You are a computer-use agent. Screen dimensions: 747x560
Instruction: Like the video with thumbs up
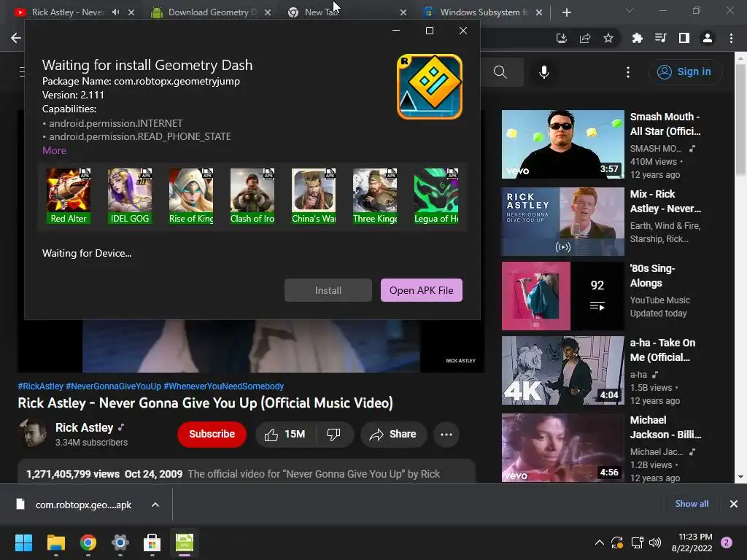click(x=285, y=435)
